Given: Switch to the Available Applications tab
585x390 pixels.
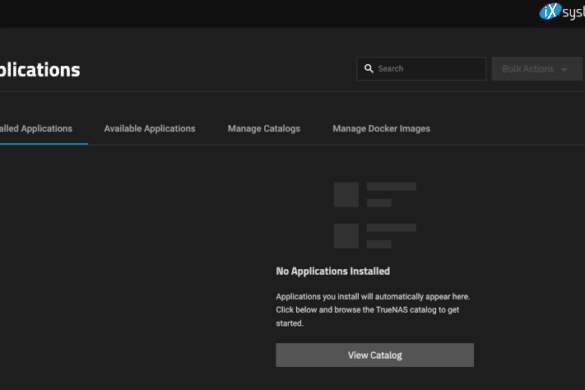Looking at the screenshot, I should click(x=150, y=129).
